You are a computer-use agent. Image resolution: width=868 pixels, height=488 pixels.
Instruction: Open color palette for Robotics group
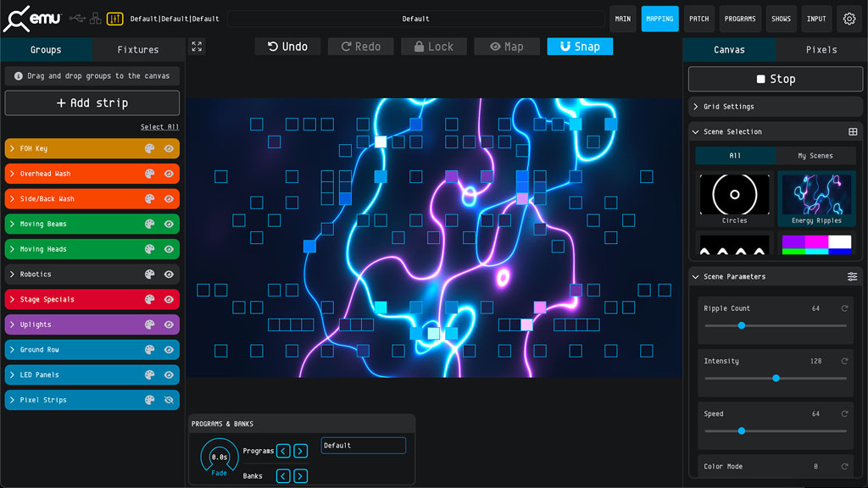(x=149, y=274)
